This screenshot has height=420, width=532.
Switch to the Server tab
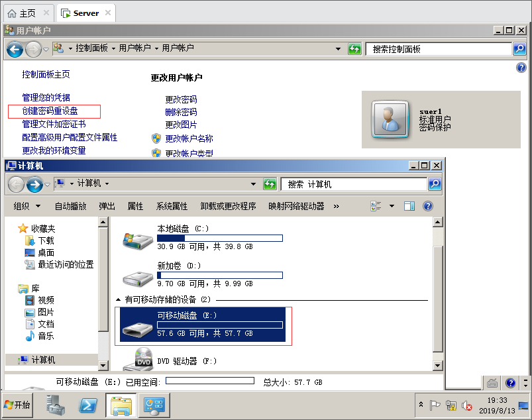(85, 13)
